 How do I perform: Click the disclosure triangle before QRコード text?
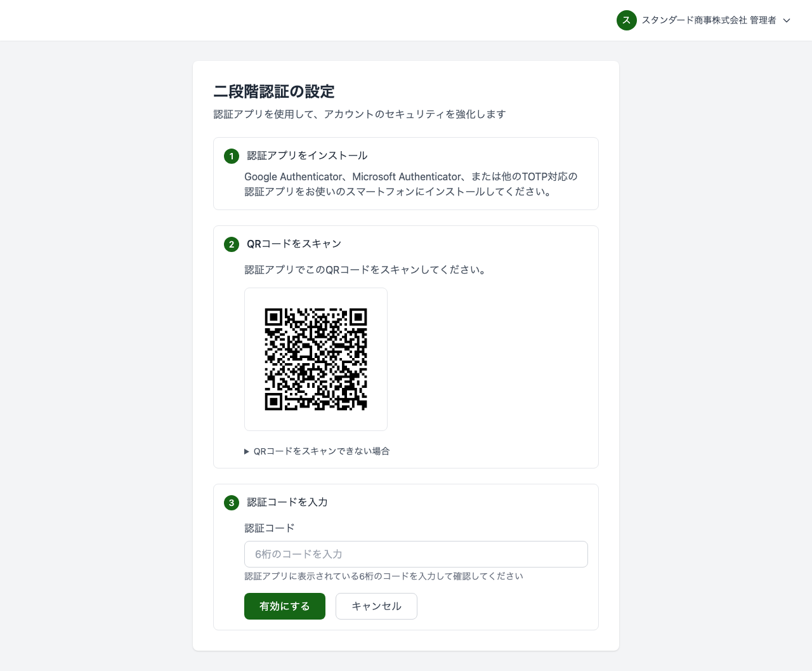pos(246,451)
